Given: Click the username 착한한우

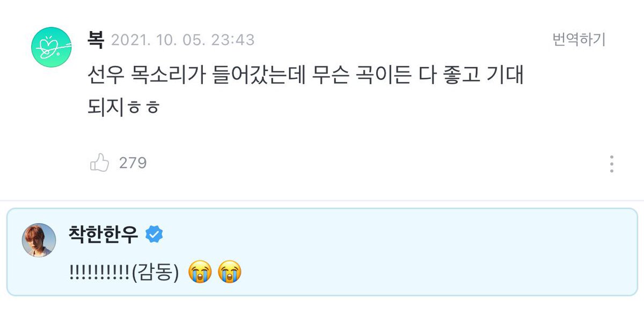Looking at the screenshot, I should [x=103, y=235].
